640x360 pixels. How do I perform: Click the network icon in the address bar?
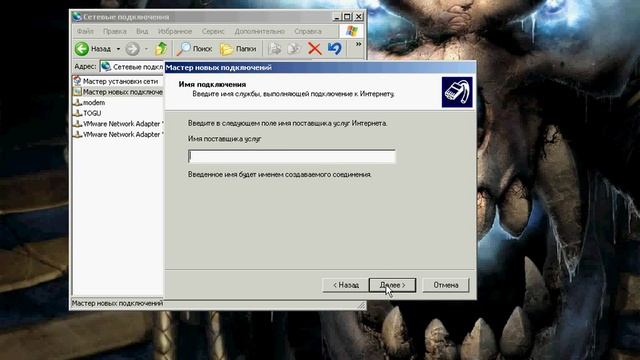coord(106,66)
